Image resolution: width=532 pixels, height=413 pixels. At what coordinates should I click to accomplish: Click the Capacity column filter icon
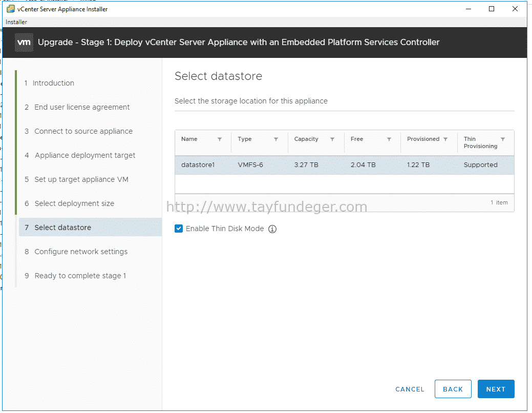click(332, 139)
